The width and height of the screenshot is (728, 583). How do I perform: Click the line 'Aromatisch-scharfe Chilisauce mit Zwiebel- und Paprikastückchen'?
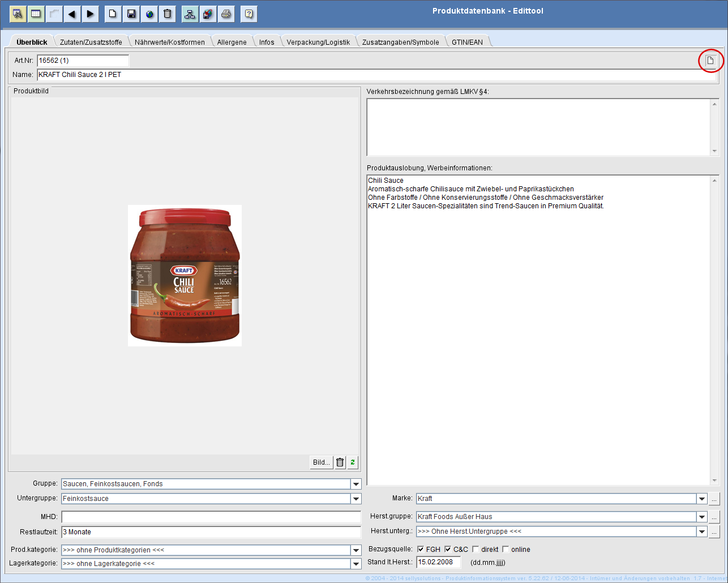[x=471, y=189]
